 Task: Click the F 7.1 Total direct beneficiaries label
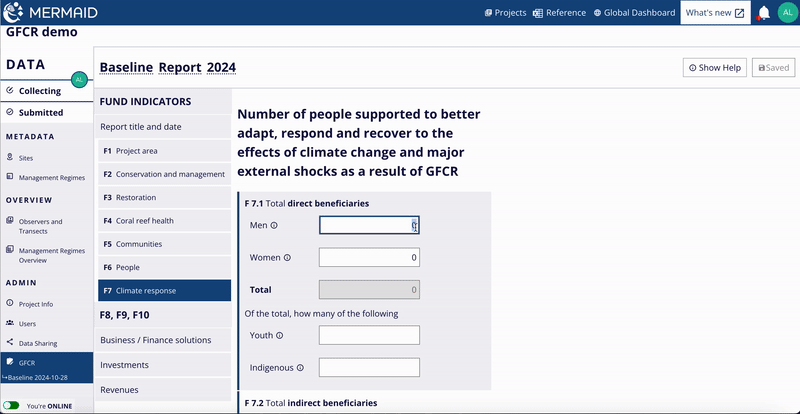pyautogui.click(x=307, y=204)
